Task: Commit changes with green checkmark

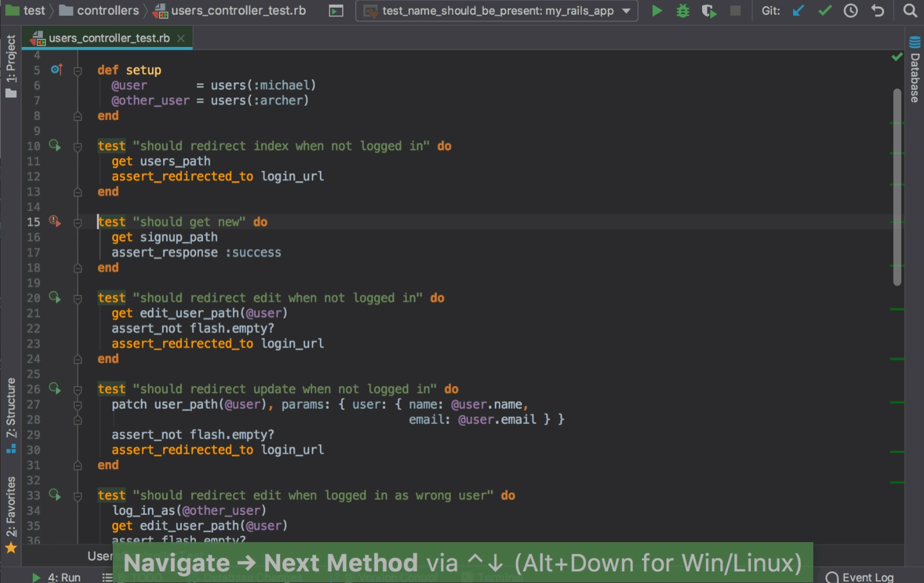Action: (825, 11)
